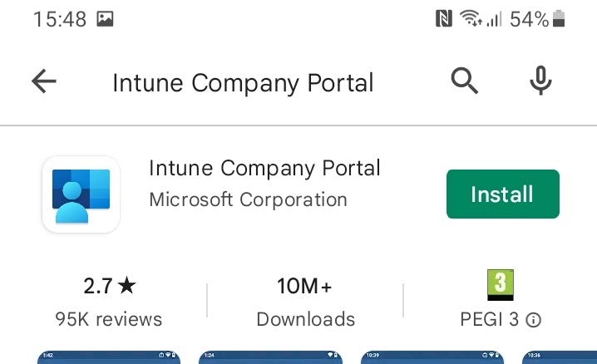Open the second screenshot thumbnail showing 1:24
The height and width of the screenshot is (364, 597).
(x=270, y=357)
